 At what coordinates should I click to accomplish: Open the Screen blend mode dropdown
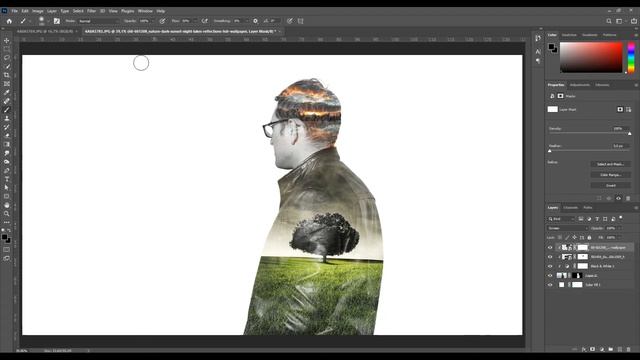(567, 228)
